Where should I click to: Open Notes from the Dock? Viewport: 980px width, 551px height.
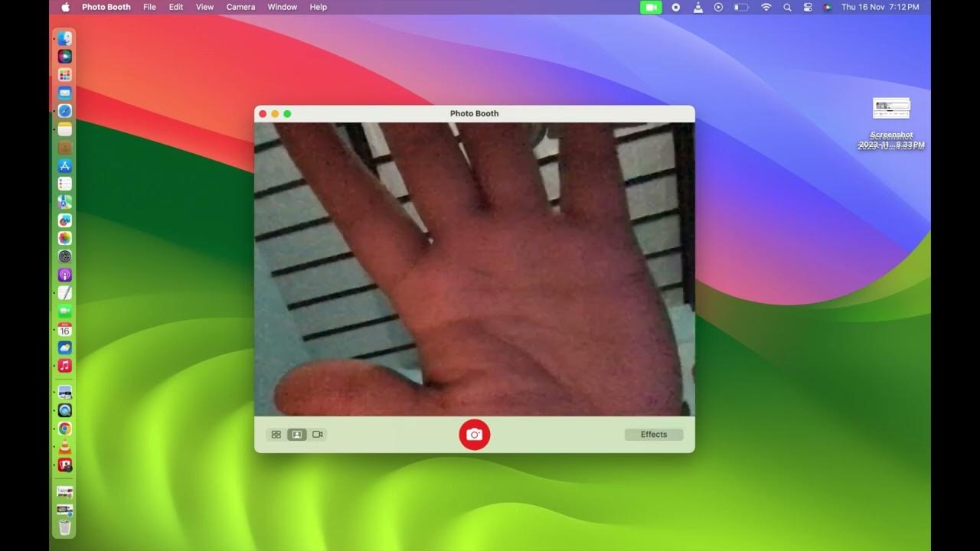click(x=65, y=129)
